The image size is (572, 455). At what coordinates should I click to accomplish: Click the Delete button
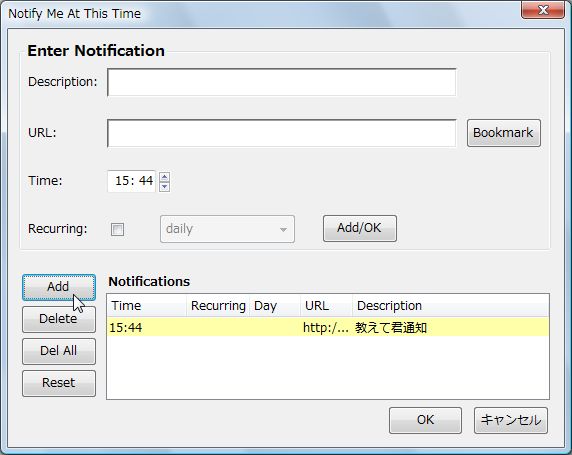coord(59,319)
